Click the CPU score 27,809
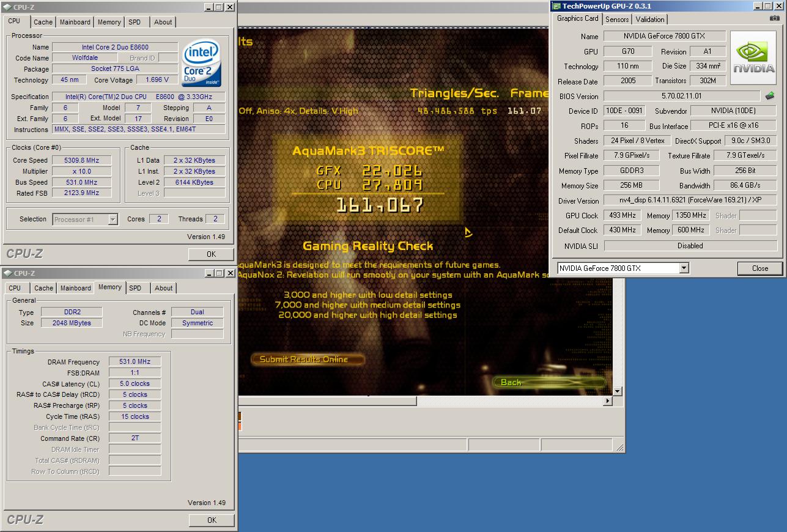 click(392, 185)
